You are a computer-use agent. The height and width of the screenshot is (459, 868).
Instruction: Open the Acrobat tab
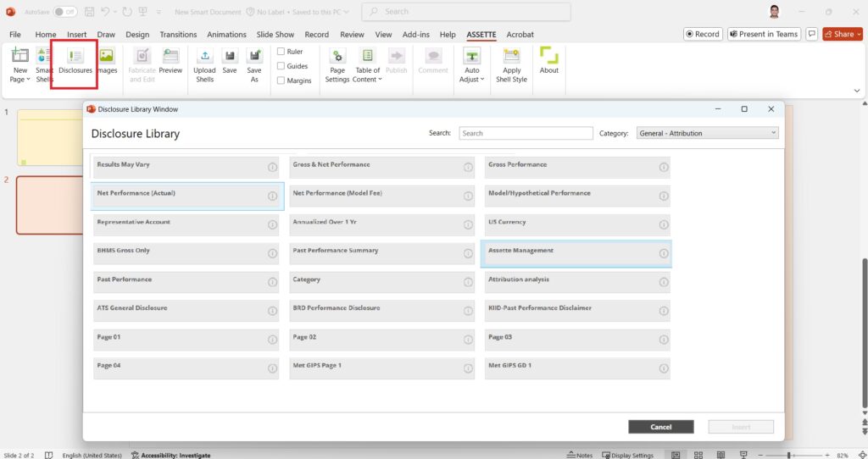520,34
